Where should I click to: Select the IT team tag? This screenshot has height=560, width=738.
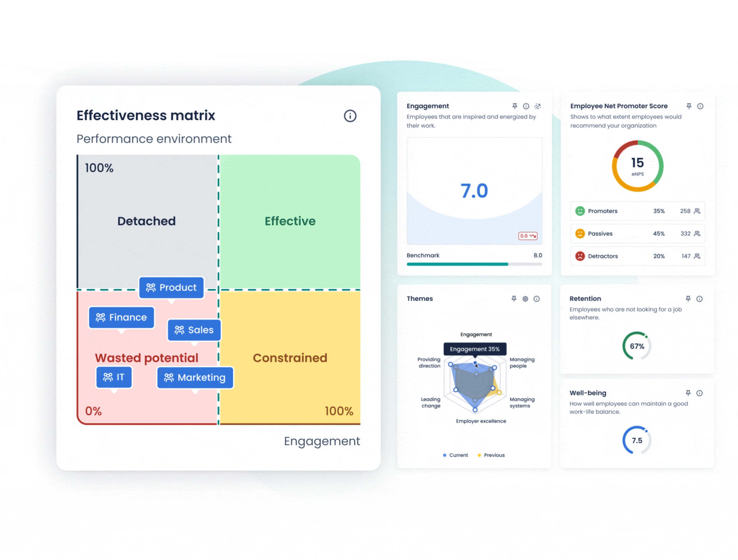coord(114,377)
